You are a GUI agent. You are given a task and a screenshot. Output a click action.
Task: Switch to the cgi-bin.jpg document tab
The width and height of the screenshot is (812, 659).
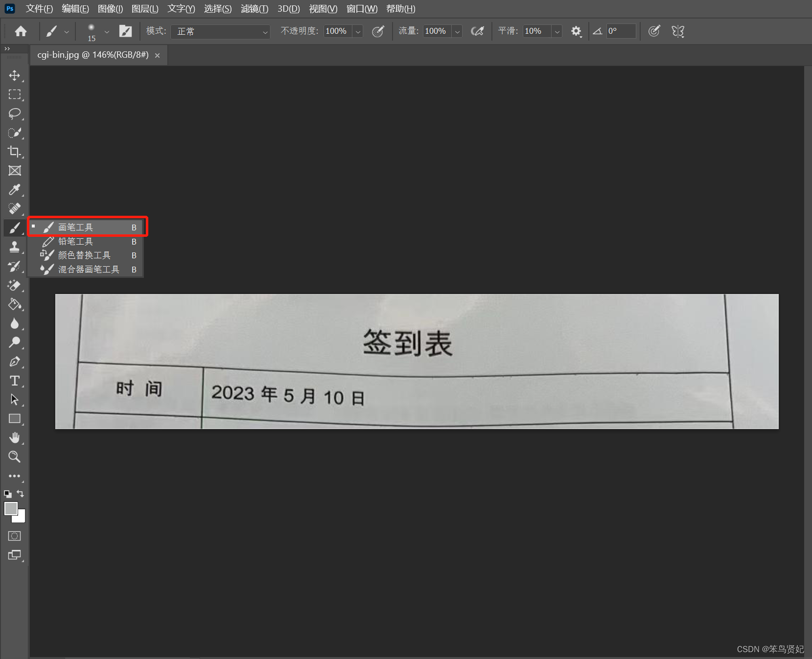(x=93, y=55)
